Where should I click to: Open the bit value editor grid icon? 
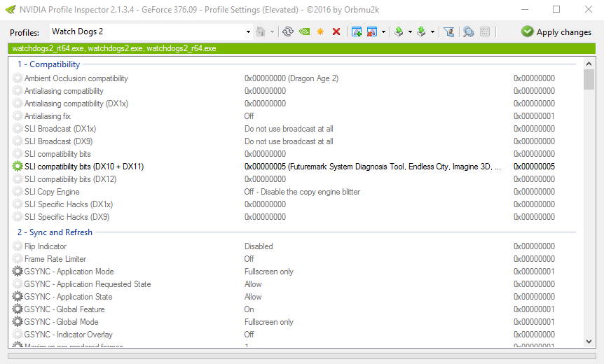pyautogui.click(x=485, y=31)
